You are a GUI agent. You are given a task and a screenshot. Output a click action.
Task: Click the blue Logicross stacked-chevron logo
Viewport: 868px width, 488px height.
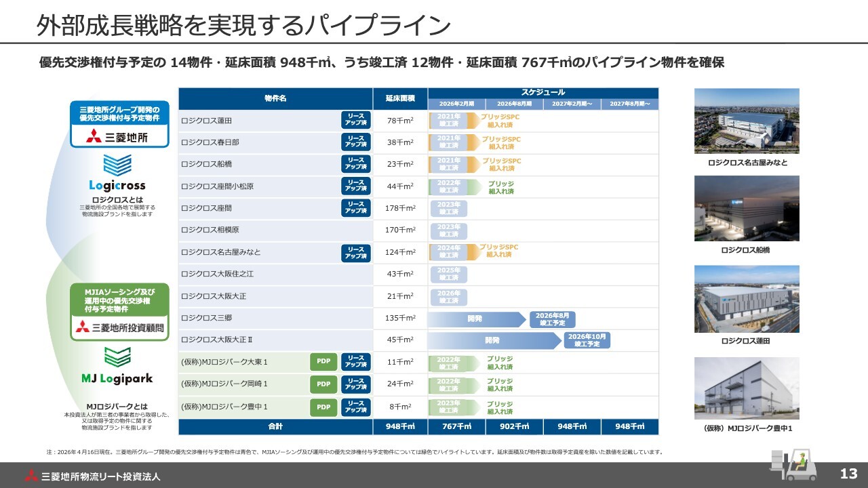[x=117, y=165]
